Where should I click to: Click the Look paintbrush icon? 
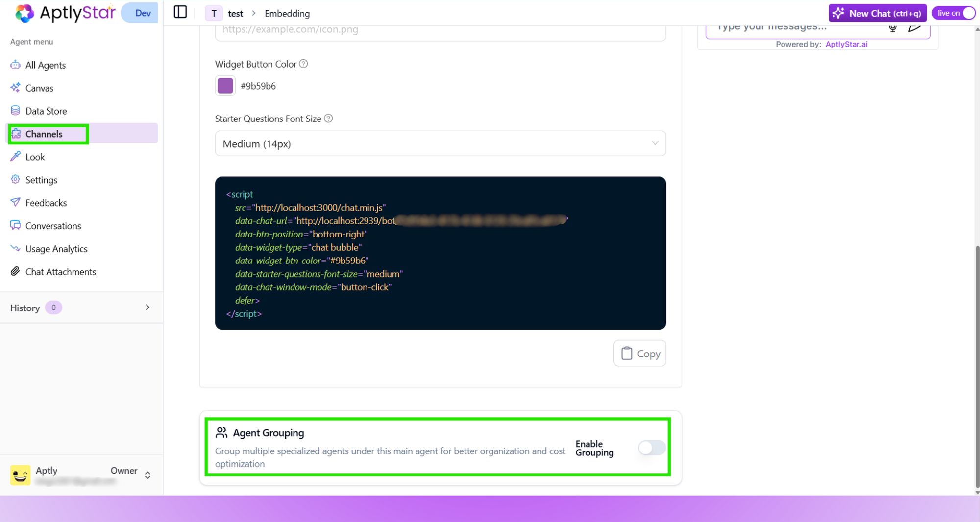coord(15,157)
